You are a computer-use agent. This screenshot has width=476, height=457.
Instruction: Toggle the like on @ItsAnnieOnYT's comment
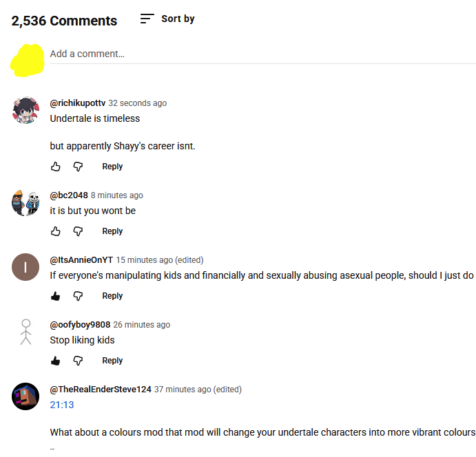click(x=56, y=296)
